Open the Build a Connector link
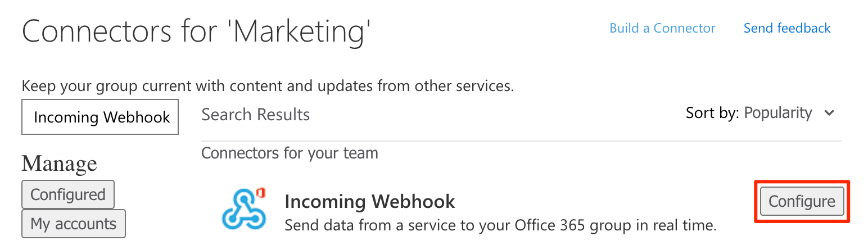 click(662, 28)
